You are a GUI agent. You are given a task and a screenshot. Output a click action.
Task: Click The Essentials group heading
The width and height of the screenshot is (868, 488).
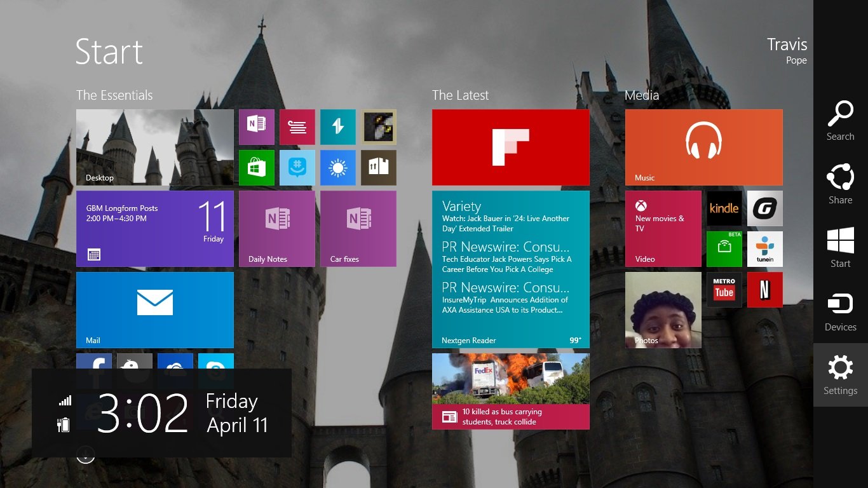click(x=114, y=95)
